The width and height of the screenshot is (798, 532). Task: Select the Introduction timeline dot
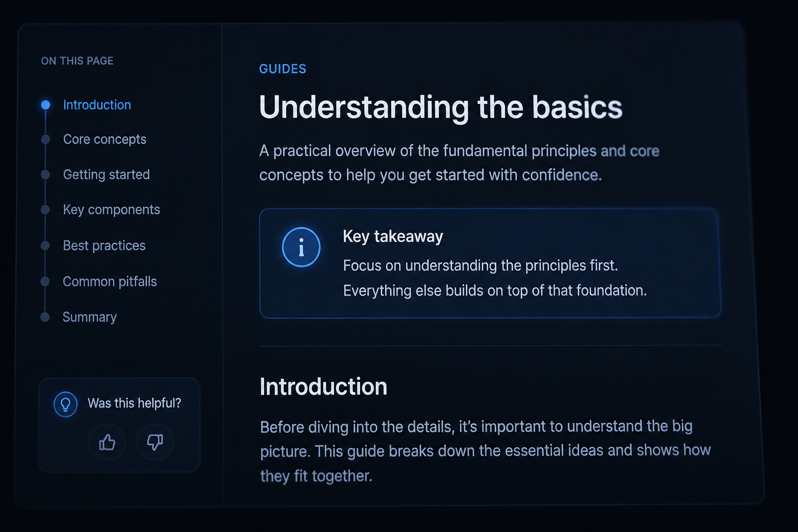click(46, 105)
